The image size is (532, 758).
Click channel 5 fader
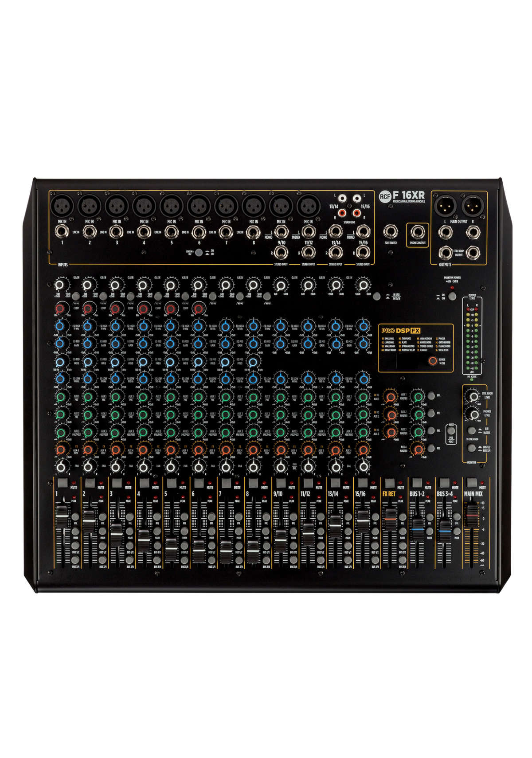click(x=171, y=548)
